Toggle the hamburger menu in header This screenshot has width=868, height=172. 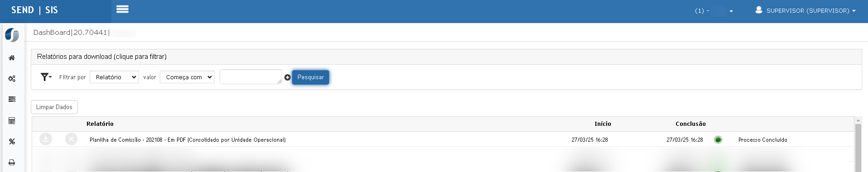pos(123,9)
